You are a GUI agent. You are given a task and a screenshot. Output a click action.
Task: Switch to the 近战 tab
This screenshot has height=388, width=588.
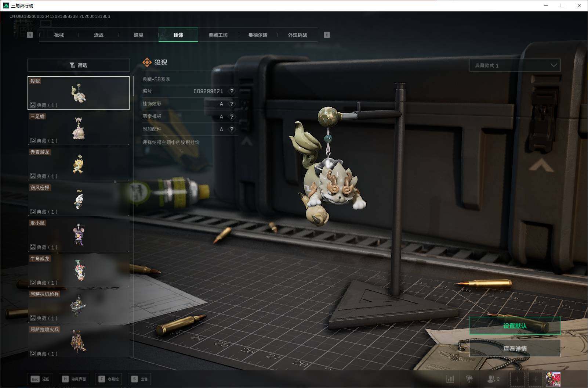tap(99, 35)
